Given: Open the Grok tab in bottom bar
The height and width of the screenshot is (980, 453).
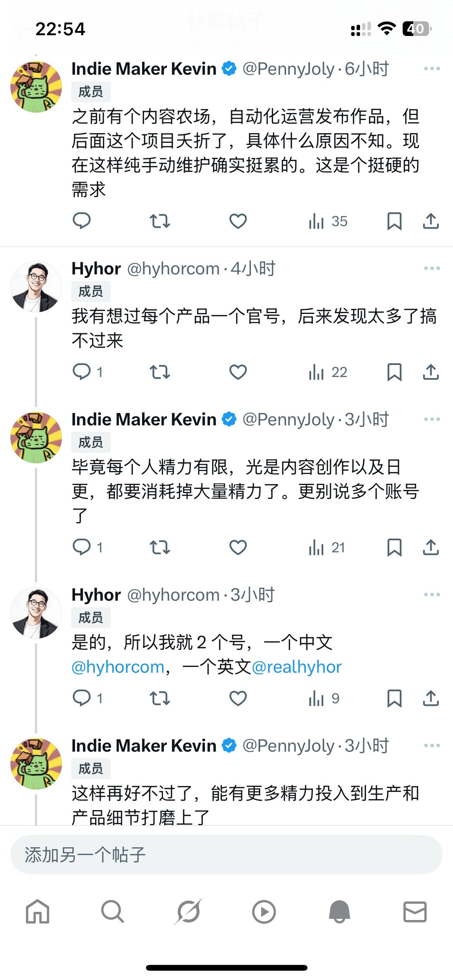Looking at the screenshot, I should (x=188, y=912).
